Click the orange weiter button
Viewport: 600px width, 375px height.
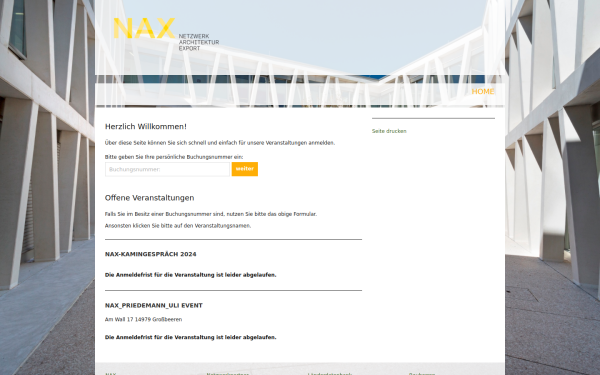point(245,169)
